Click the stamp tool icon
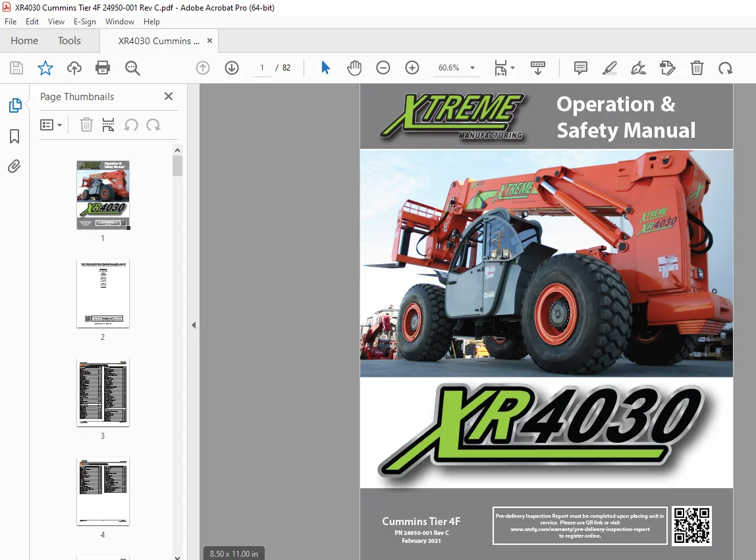The width and height of the screenshot is (756, 560). pos(667,68)
